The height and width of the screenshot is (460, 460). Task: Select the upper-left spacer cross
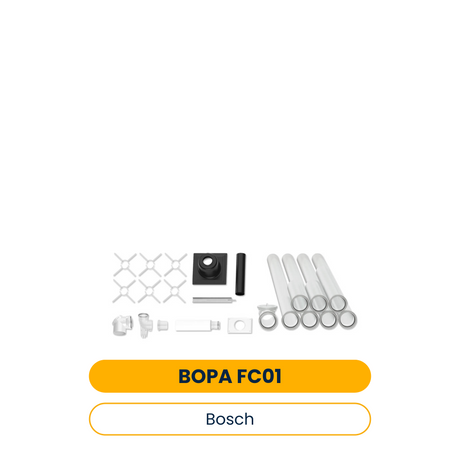[125, 265]
